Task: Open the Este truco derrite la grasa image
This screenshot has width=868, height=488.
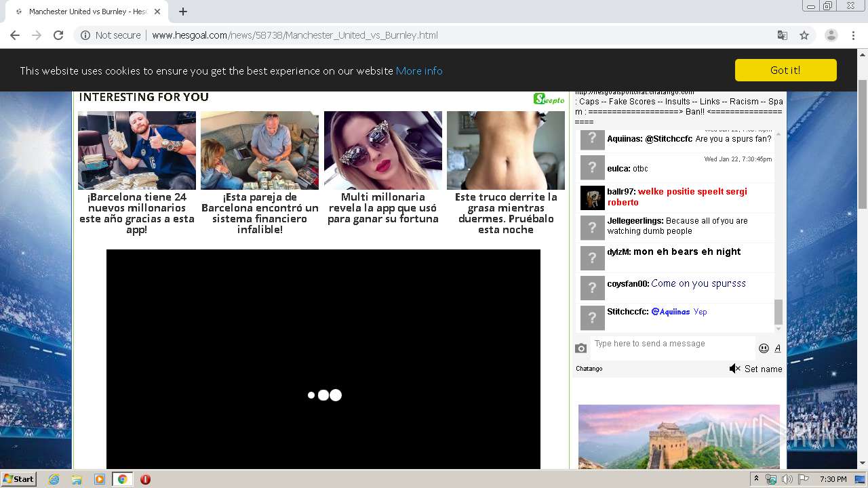Action: 506,150
